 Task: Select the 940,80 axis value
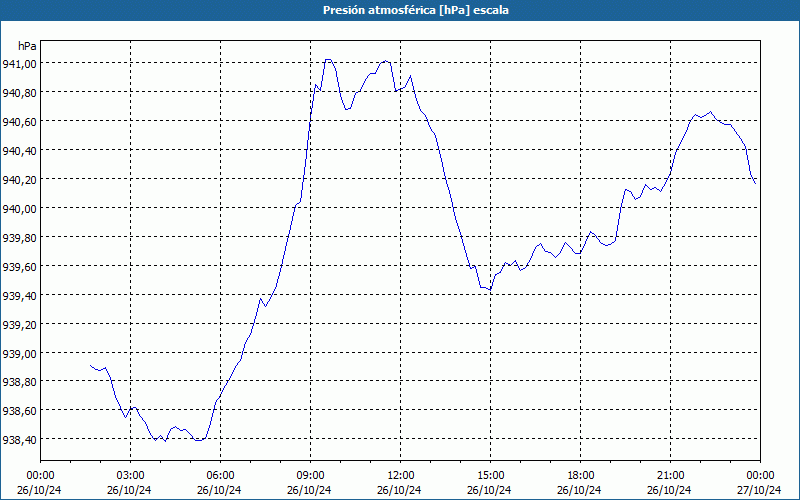click(x=19, y=92)
